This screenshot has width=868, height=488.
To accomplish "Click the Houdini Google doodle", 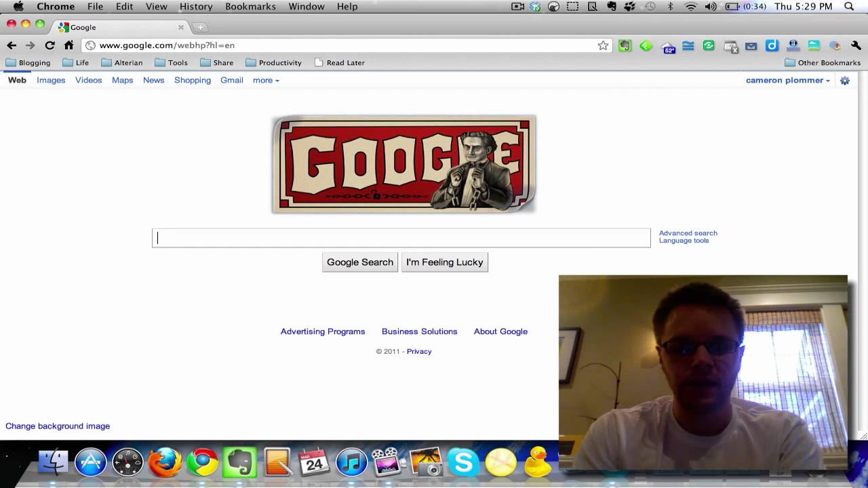I will coord(404,164).
